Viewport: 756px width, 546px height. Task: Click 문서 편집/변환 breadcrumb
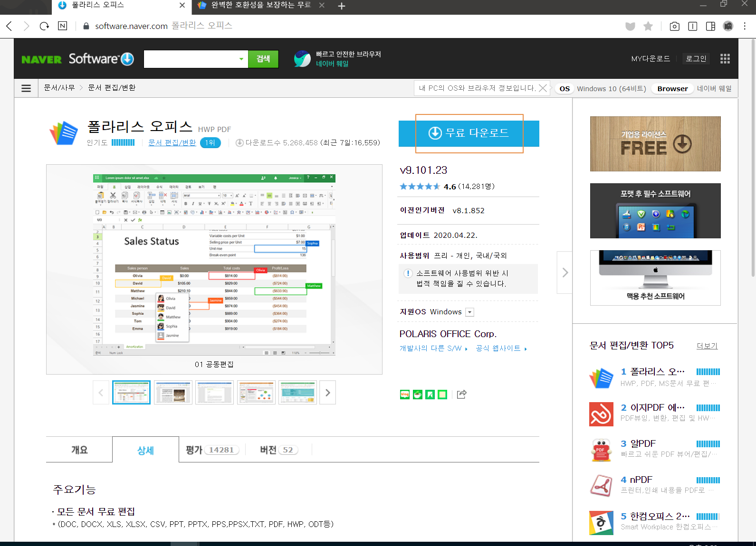112,88
